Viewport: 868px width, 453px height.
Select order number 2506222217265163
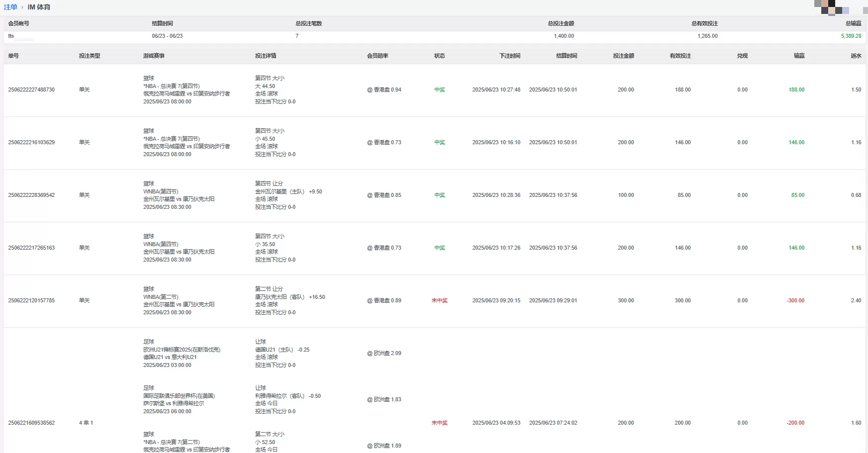click(31, 248)
